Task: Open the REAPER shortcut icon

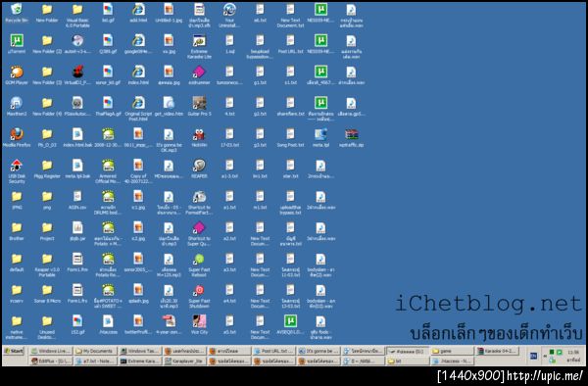Action: pyautogui.click(x=199, y=169)
